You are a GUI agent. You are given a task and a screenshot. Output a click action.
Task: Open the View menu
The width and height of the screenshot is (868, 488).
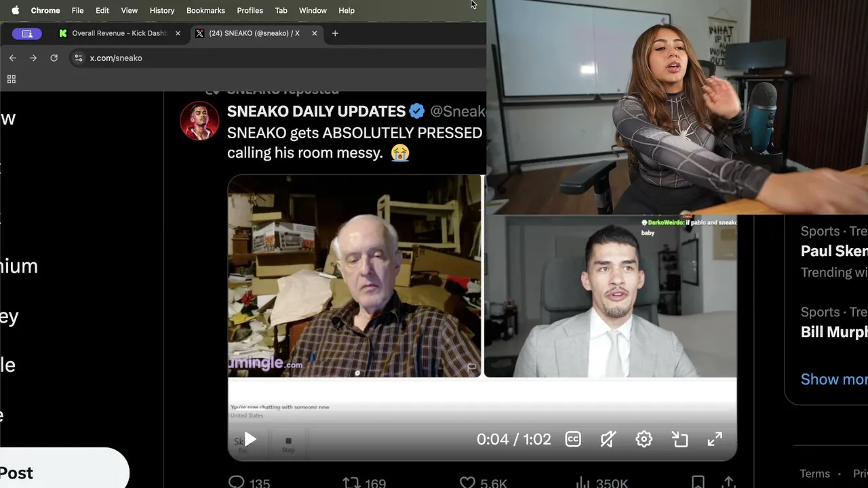click(x=129, y=10)
